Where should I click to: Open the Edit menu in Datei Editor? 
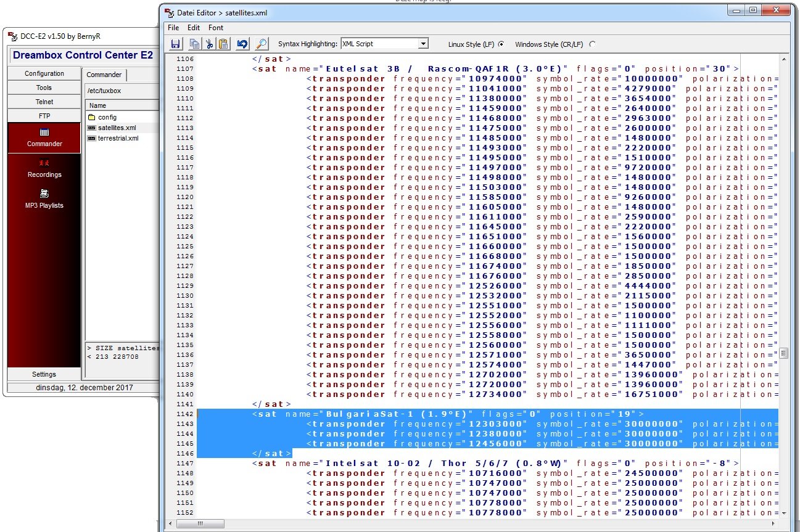pos(194,28)
